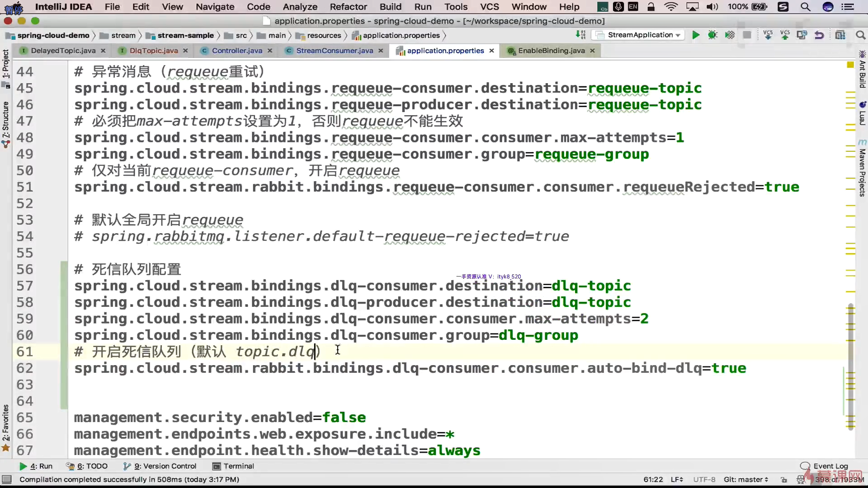Run with coverage icon
The width and height of the screenshot is (868, 488).
[730, 35]
